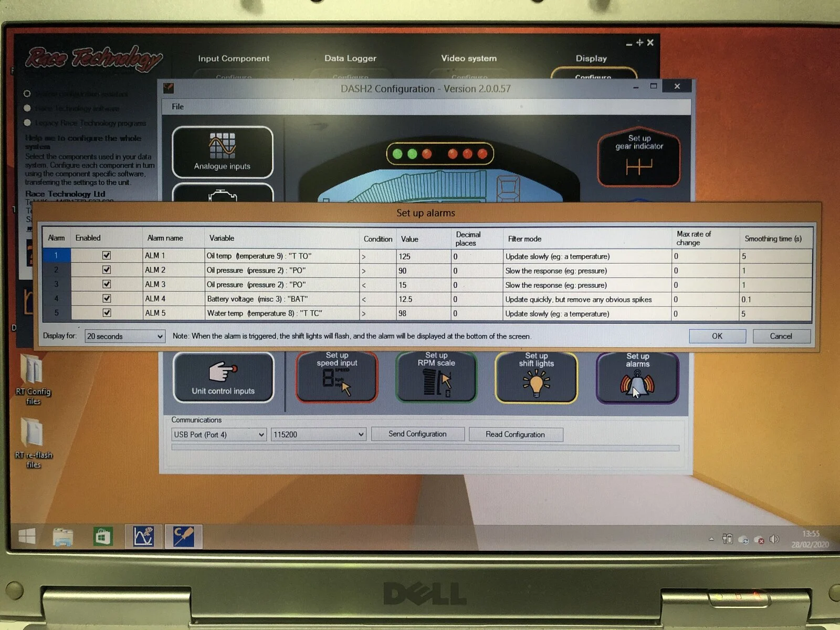Open the Set up RPM scale icon

(436, 377)
